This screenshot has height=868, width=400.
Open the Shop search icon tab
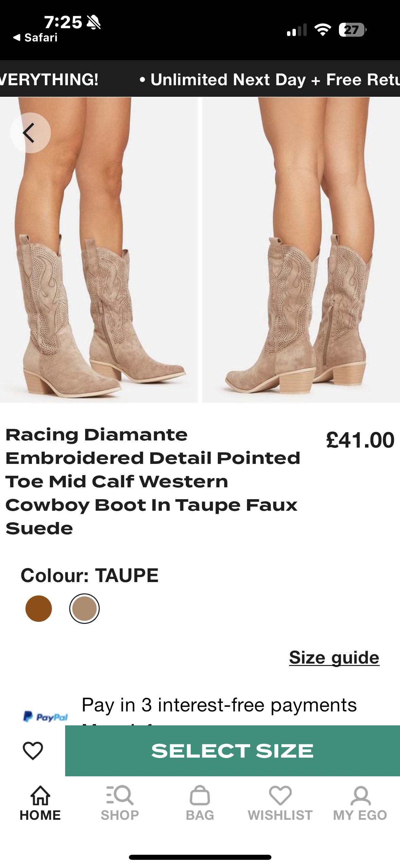[120, 803]
